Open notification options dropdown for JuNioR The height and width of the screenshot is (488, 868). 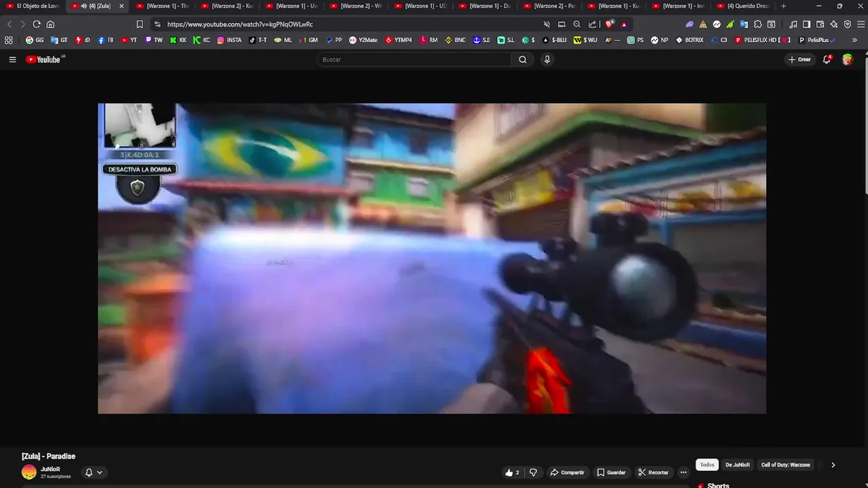tap(94, 472)
